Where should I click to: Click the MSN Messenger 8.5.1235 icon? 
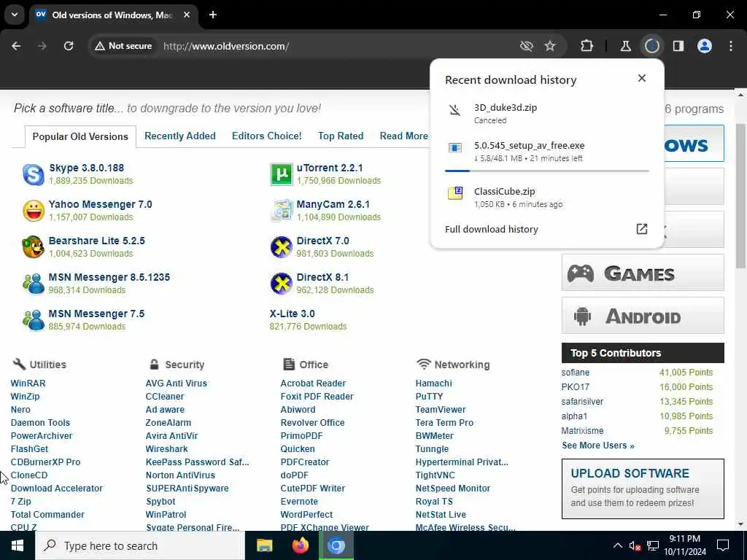click(x=34, y=284)
